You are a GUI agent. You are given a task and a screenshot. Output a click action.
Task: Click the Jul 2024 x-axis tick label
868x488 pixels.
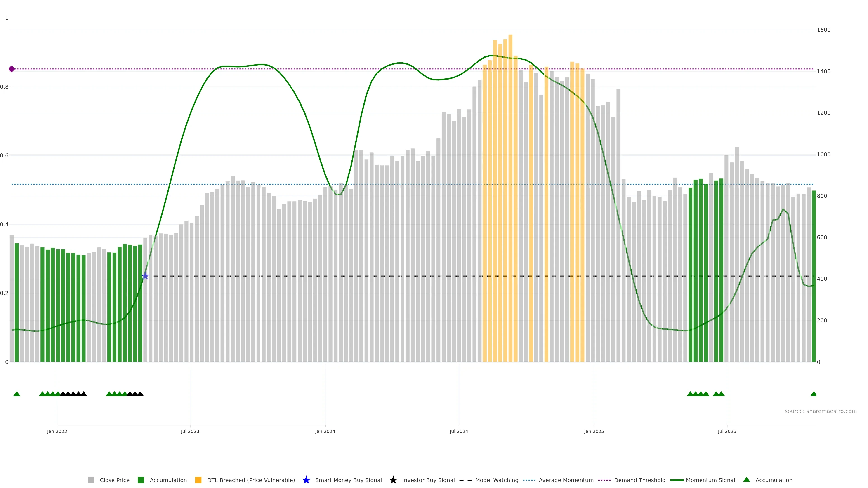click(x=459, y=432)
